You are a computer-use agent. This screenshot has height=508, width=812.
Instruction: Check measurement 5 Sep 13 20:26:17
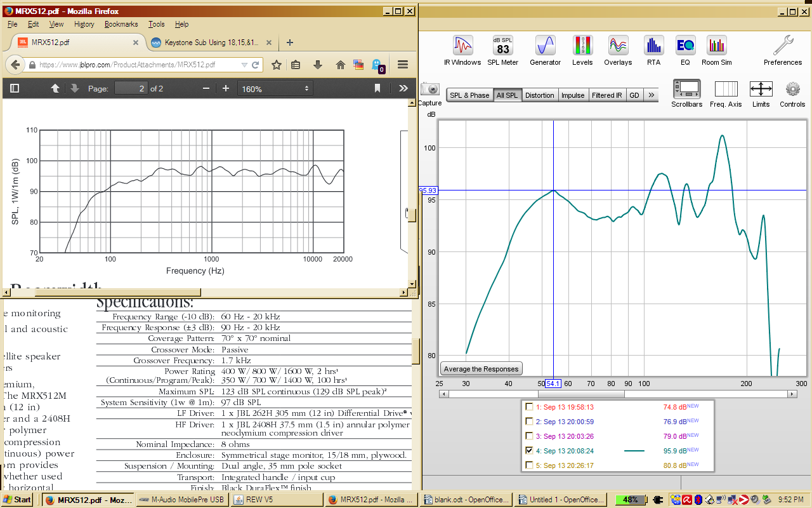pos(529,465)
